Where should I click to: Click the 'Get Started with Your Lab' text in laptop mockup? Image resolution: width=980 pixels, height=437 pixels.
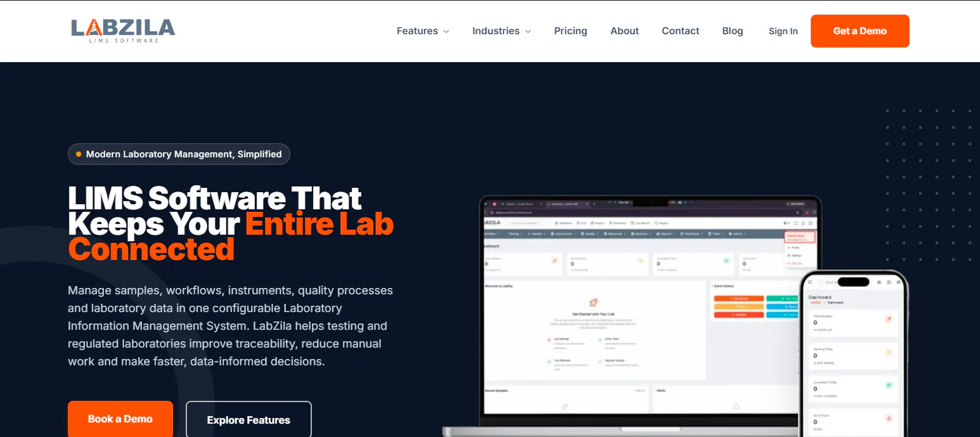click(593, 314)
